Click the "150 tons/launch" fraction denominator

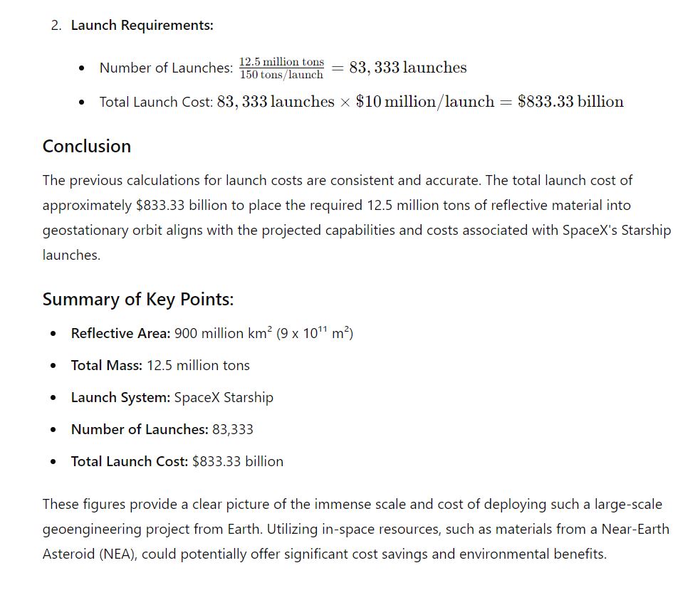pyautogui.click(x=281, y=75)
